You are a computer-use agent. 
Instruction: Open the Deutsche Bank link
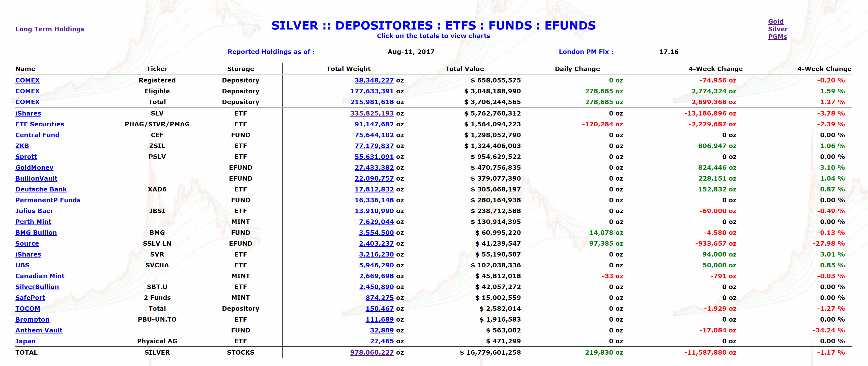41,189
